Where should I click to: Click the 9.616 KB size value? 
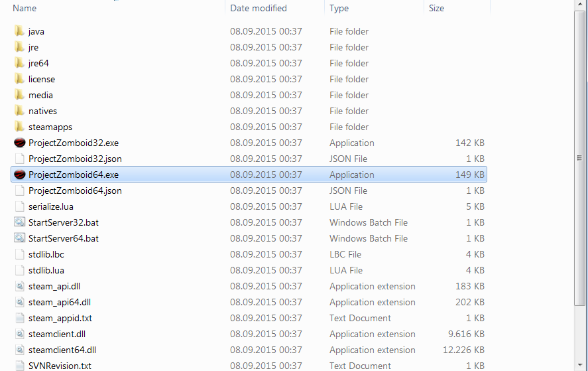[x=466, y=334]
